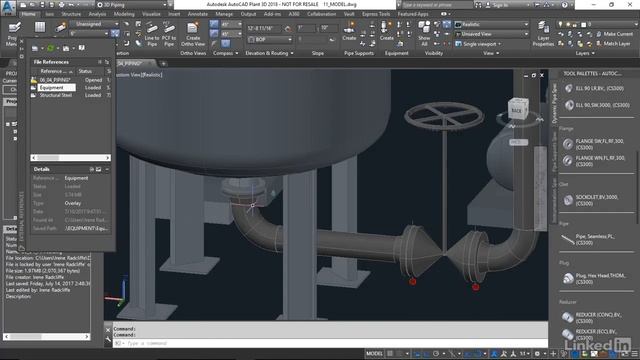Select ELL 90 SW 3000 tool palette item
Screen dimensions: 640x360
(x=597, y=105)
